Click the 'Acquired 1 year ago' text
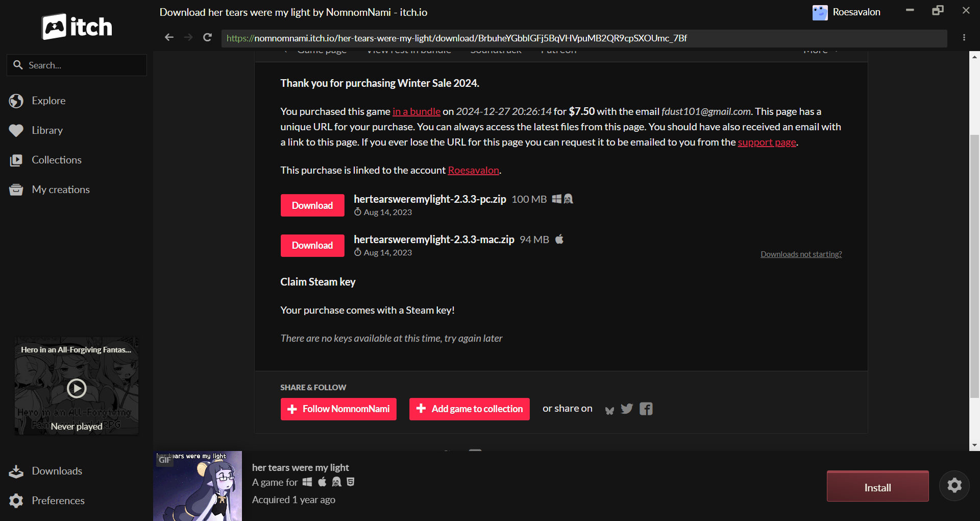 294,500
